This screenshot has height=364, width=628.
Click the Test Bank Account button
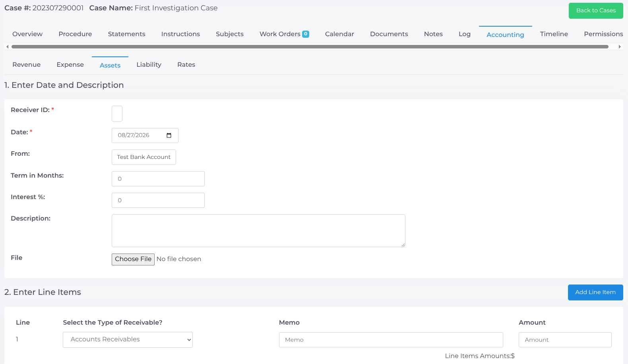[x=144, y=157]
